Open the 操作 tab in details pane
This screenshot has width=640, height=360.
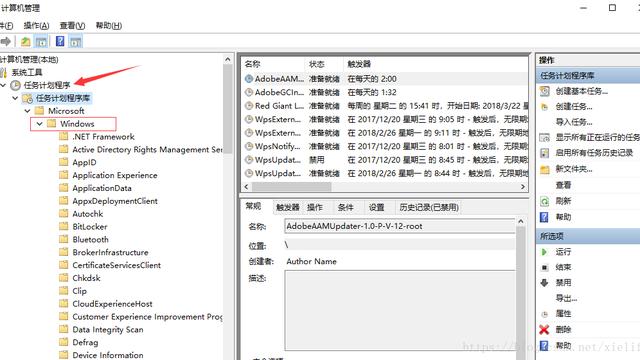point(315,207)
